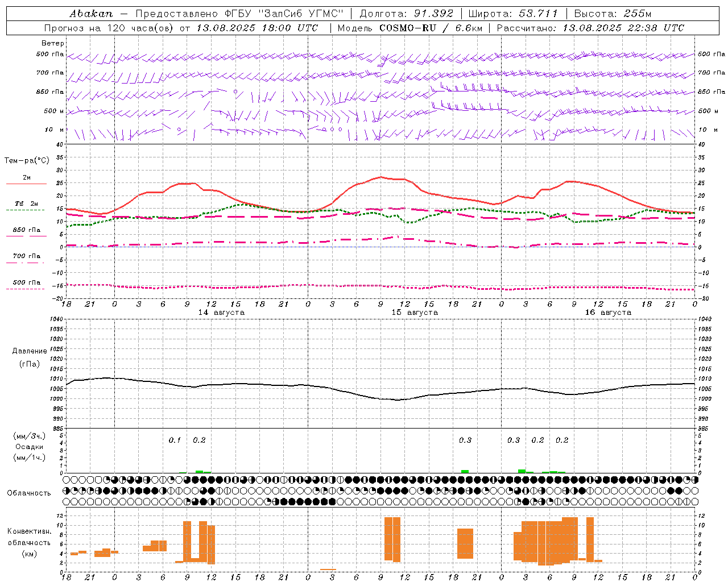Click the '16 августа' date label
Image resolution: width=728 pixels, height=582 pixels.
(608, 313)
